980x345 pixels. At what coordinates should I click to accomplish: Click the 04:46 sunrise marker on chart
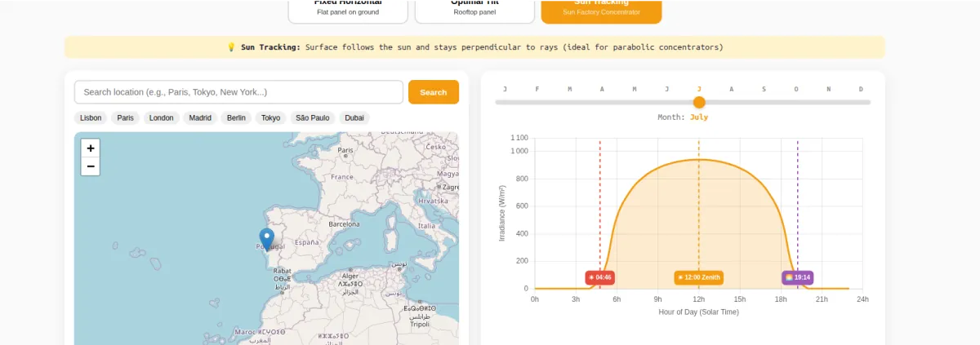pyautogui.click(x=600, y=277)
